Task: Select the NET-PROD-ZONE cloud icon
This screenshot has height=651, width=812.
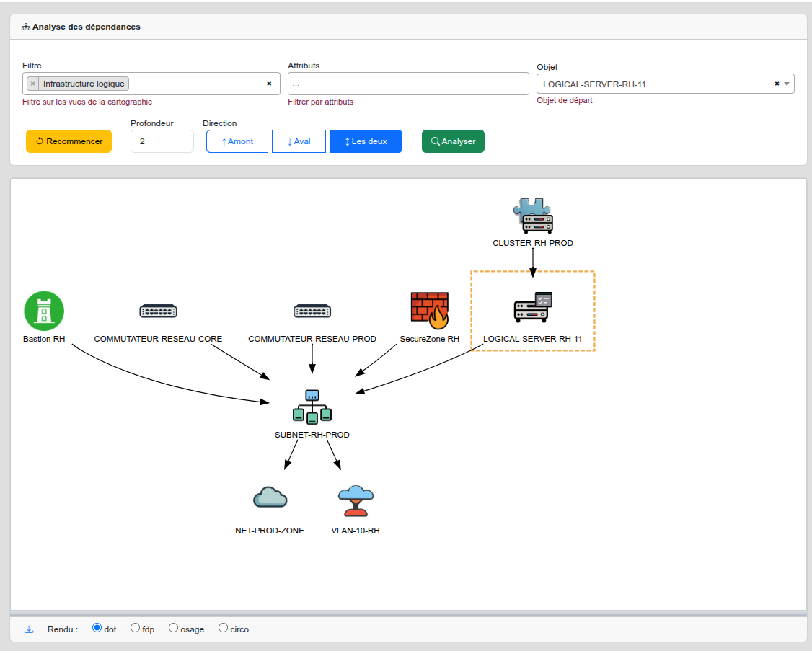Action: point(270,498)
